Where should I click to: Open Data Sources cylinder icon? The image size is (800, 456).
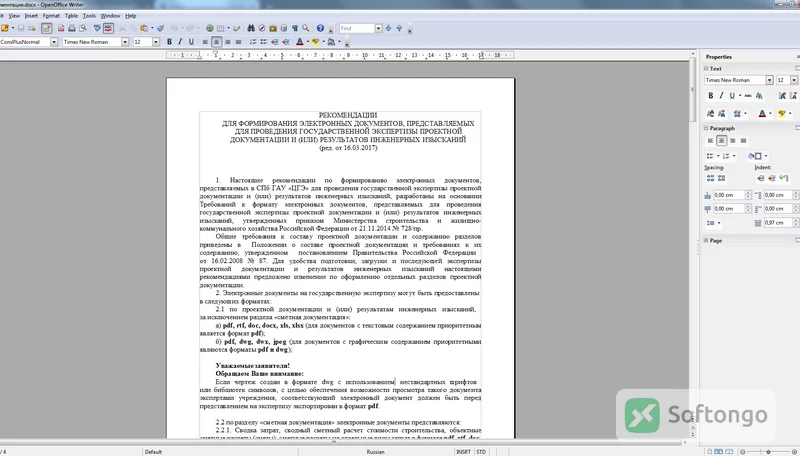pos(284,29)
